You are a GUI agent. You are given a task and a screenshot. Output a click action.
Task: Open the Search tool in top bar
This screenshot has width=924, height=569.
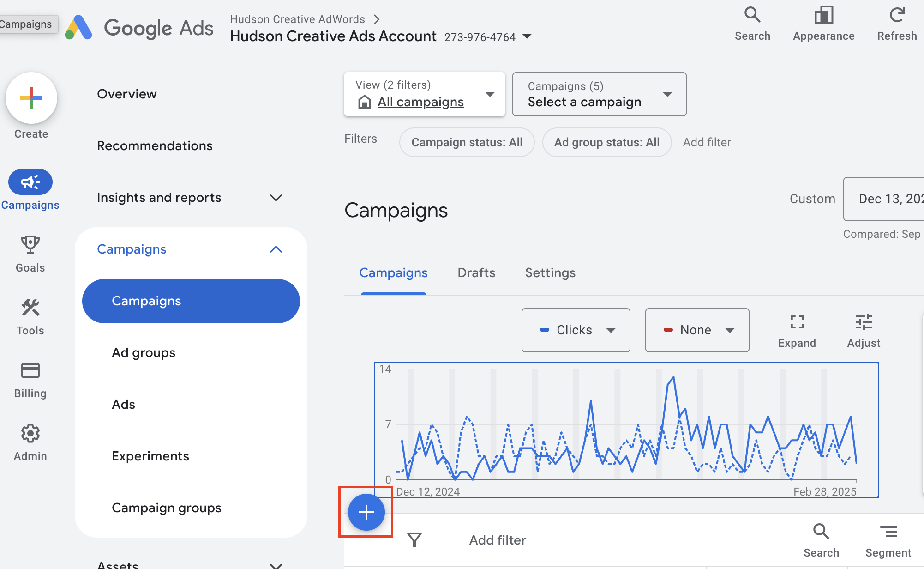pos(752,24)
